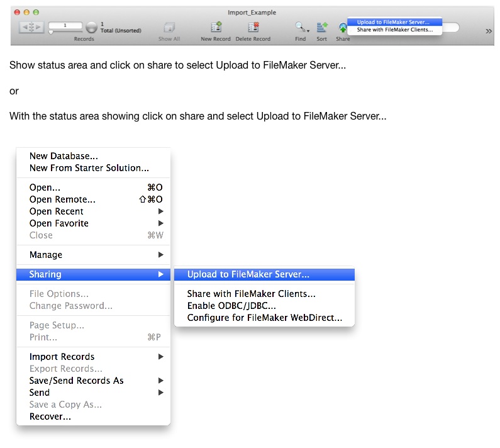Screen dimensions: 500x448
Task: Choose Configure for FileMaker WebDirect
Action: tap(264, 318)
